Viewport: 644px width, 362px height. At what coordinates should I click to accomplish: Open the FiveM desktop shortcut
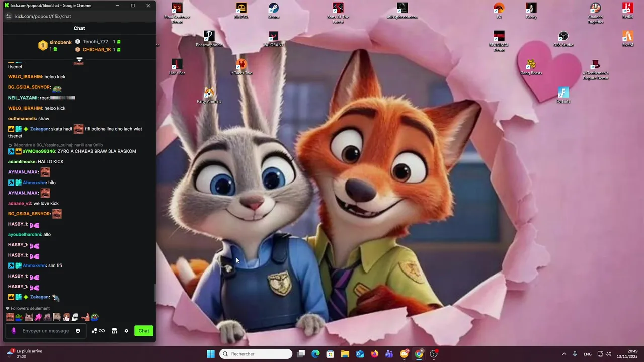(627, 39)
